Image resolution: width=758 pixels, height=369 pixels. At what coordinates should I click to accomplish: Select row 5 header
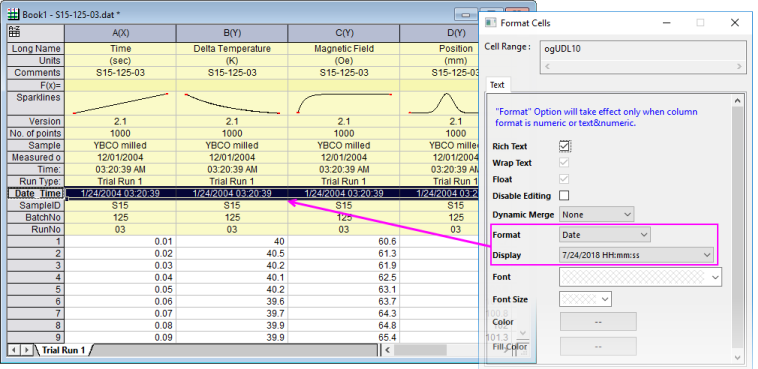click(36, 289)
